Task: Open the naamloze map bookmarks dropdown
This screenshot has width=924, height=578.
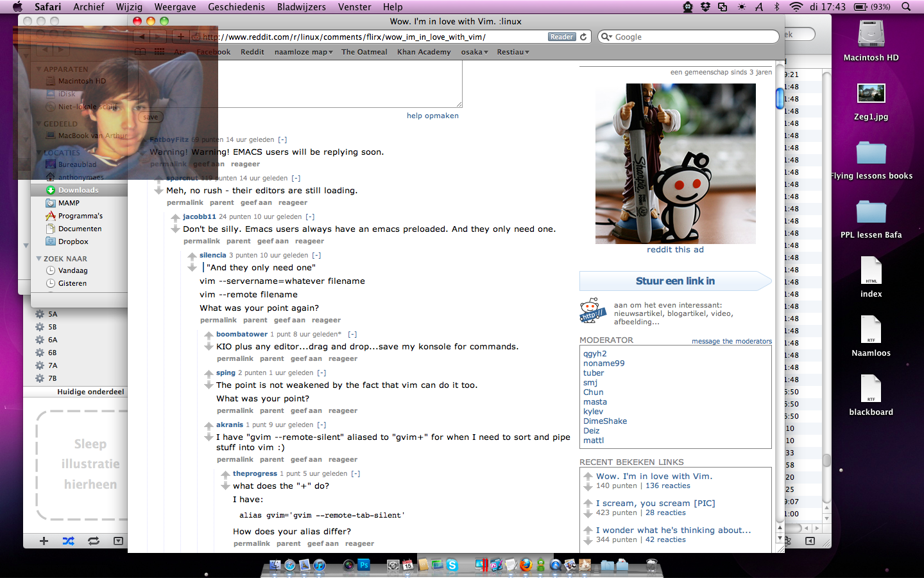Action: [x=303, y=52]
